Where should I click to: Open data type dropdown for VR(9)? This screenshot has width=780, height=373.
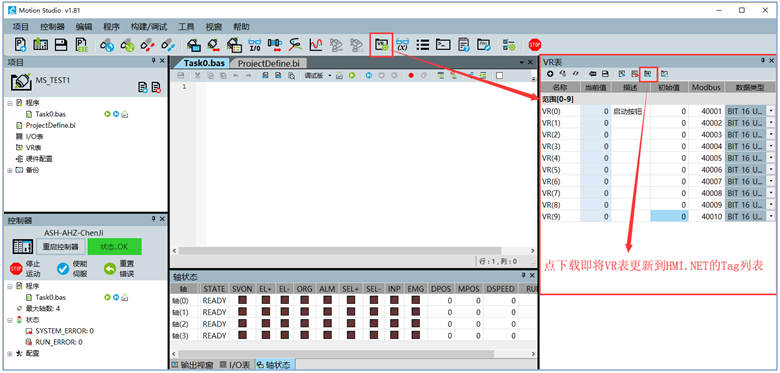point(771,216)
